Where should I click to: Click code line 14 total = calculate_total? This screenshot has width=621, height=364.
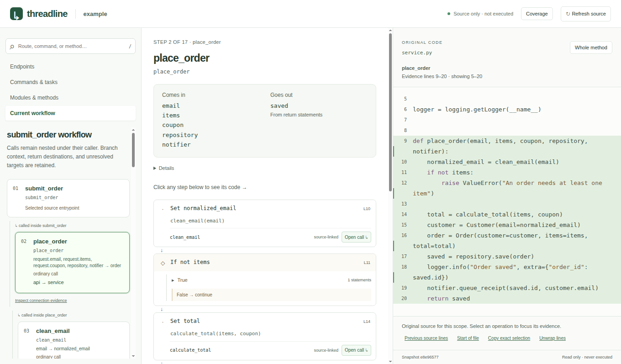pyautogui.click(x=507, y=214)
